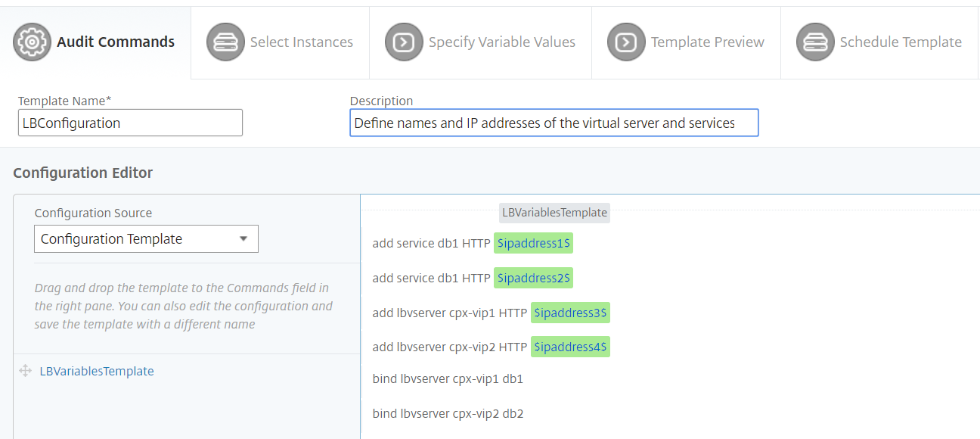
Task: Click the Template Preview arrow icon
Action: pyautogui.click(x=626, y=42)
